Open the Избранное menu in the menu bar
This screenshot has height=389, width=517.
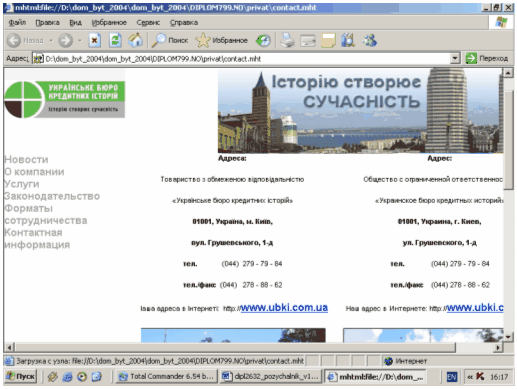(x=109, y=23)
